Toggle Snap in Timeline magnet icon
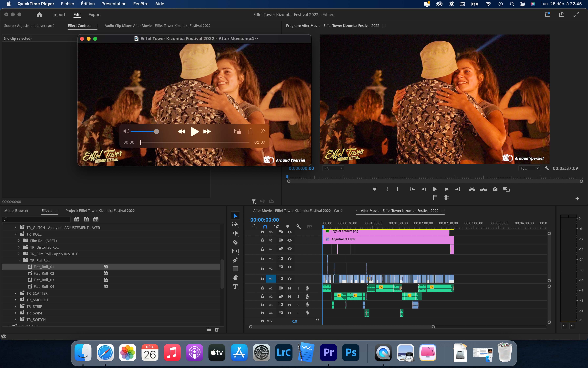 (x=265, y=227)
